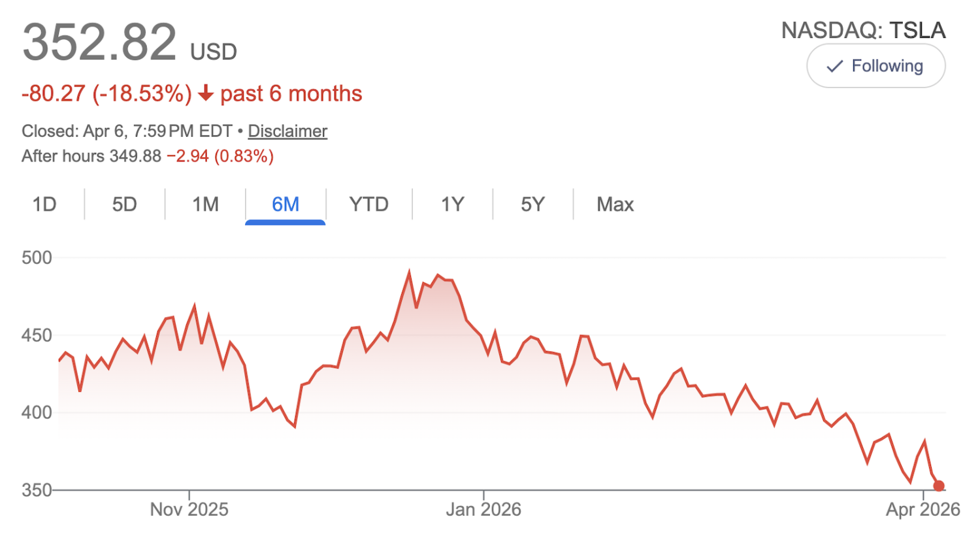Show the Max historical chart
This screenshot has width=980, height=545.
point(614,204)
